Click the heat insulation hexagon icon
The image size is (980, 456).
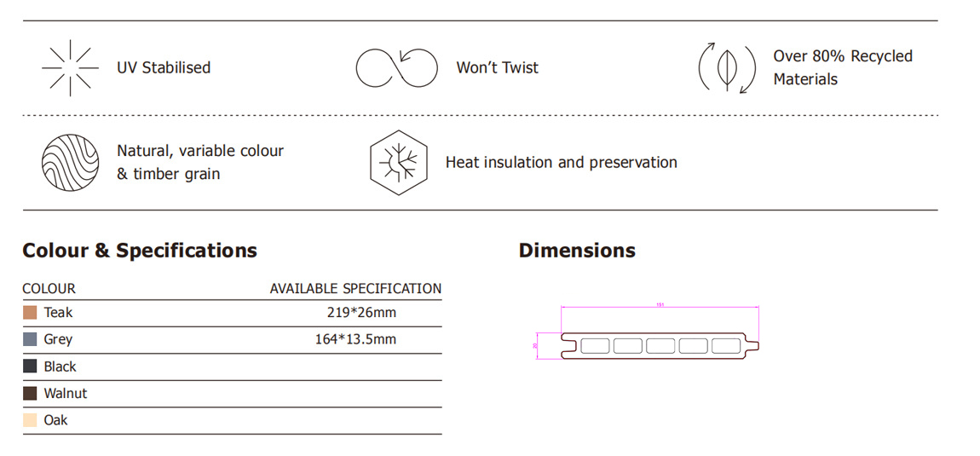pos(396,162)
